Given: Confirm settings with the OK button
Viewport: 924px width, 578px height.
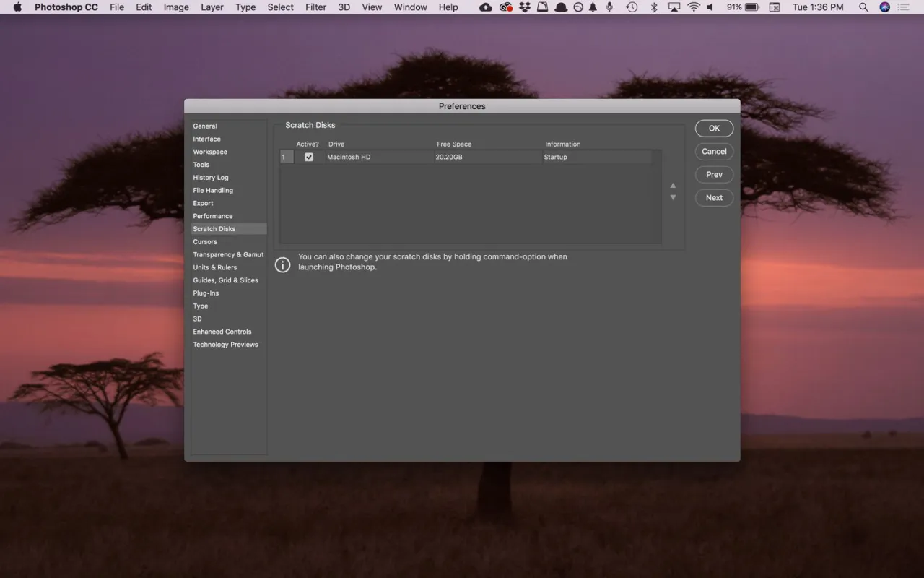Looking at the screenshot, I should coord(714,128).
